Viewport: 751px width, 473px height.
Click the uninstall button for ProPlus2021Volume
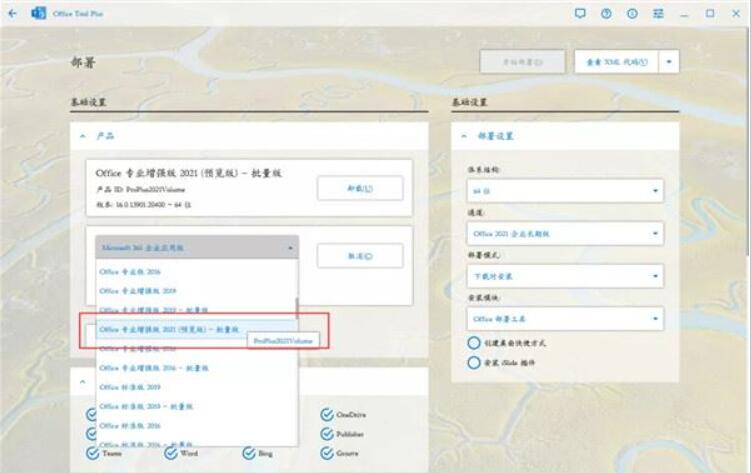click(360, 188)
